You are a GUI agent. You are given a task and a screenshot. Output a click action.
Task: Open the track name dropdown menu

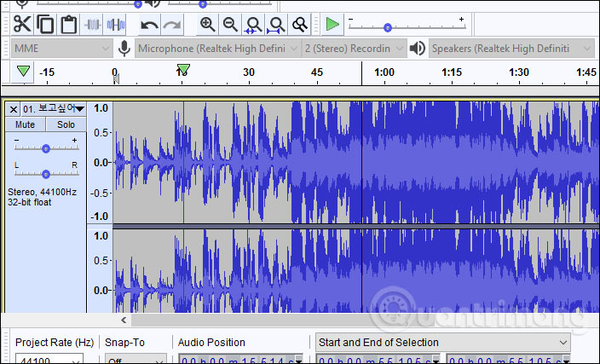(80, 108)
